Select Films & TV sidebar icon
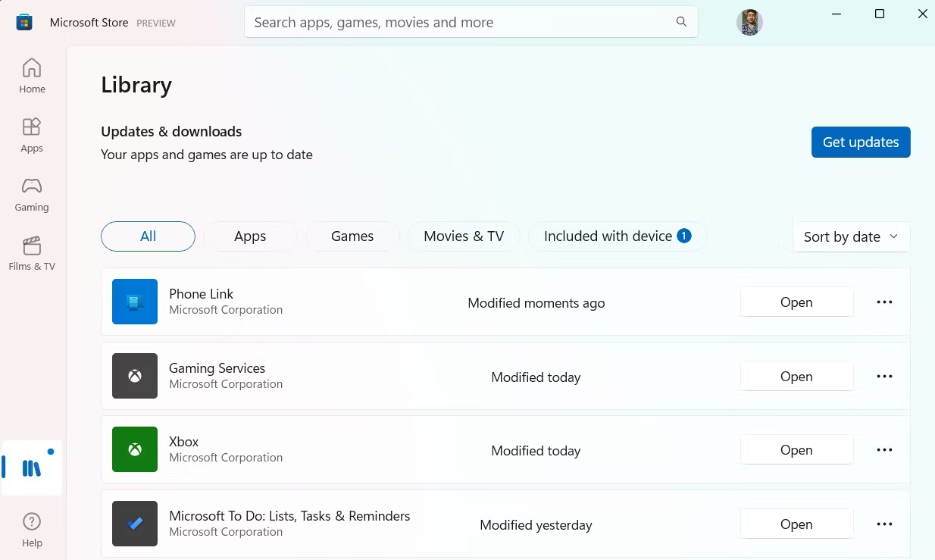The height and width of the screenshot is (560, 935). (x=32, y=253)
